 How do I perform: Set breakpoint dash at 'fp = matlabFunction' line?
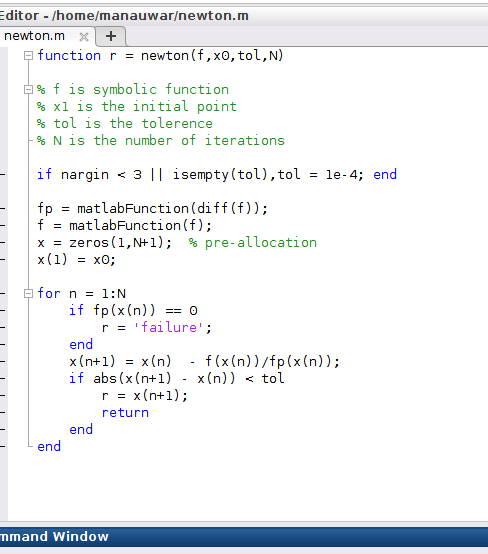[2, 208]
